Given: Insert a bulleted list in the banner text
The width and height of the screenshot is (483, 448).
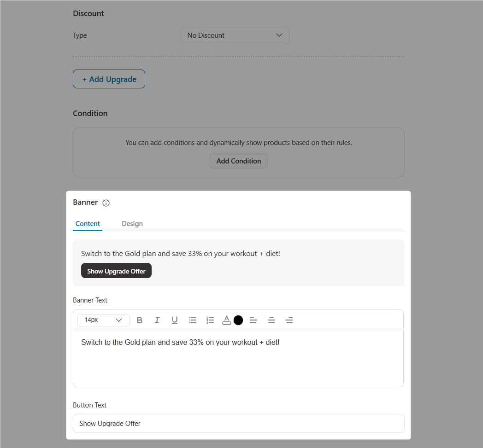Looking at the screenshot, I should tap(193, 320).
